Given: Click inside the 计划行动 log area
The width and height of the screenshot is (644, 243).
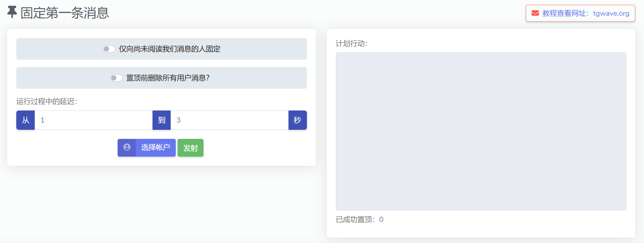Looking at the screenshot, I should (x=481, y=131).
